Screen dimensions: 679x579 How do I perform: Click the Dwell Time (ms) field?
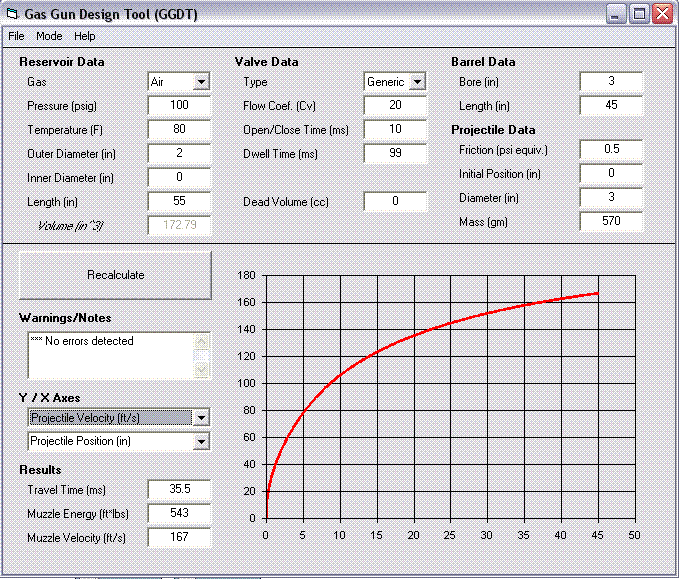point(395,153)
